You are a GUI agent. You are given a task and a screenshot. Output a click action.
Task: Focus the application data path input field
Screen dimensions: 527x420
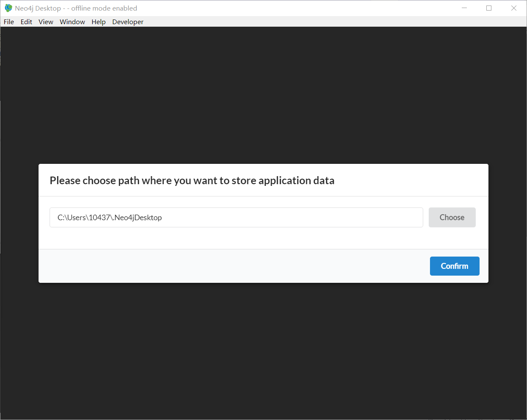coord(236,217)
